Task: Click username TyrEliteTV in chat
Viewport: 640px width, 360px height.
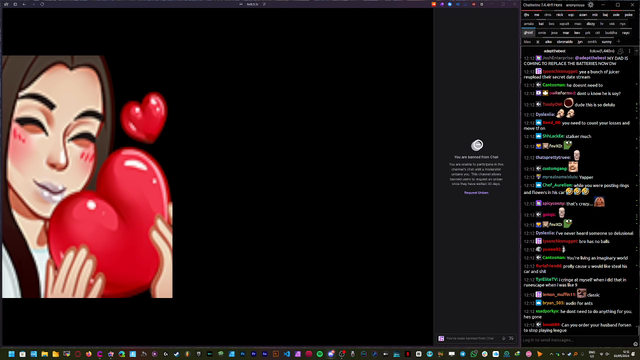Action: (x=547, y=280)
